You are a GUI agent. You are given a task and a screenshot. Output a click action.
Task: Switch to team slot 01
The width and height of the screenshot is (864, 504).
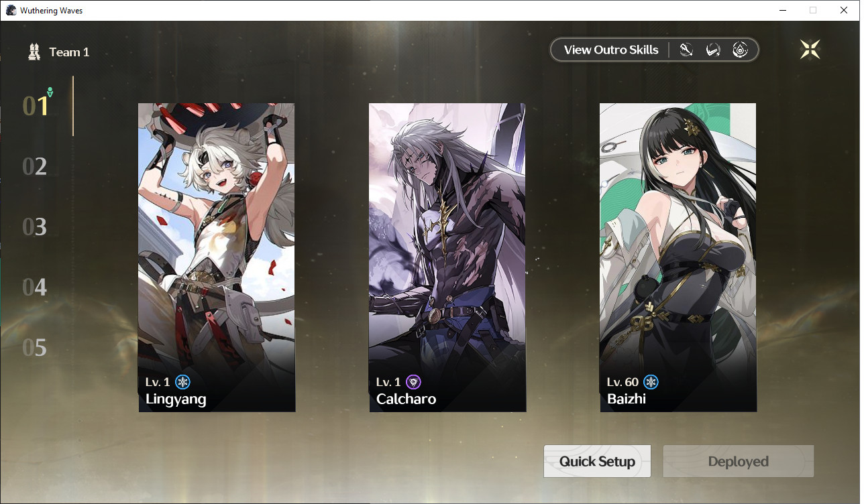pos(36,106)
